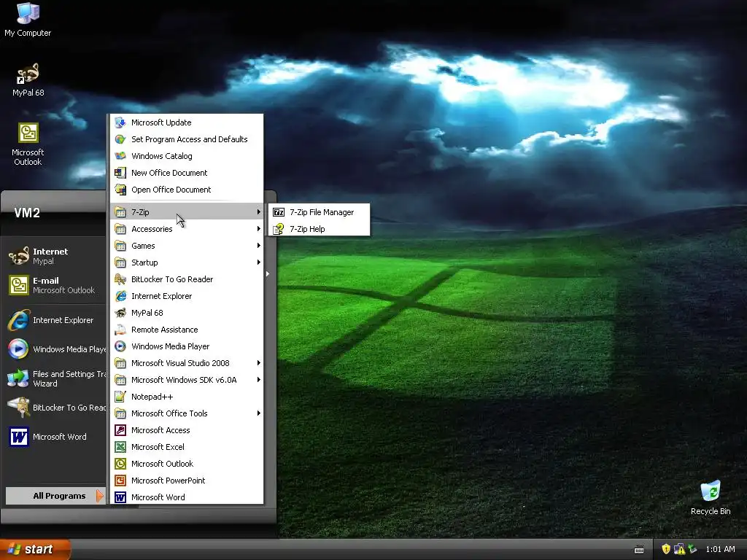Expand the 7-Zip folder arrow
This screenshot has height=560, width=747.
click(259, 212)
